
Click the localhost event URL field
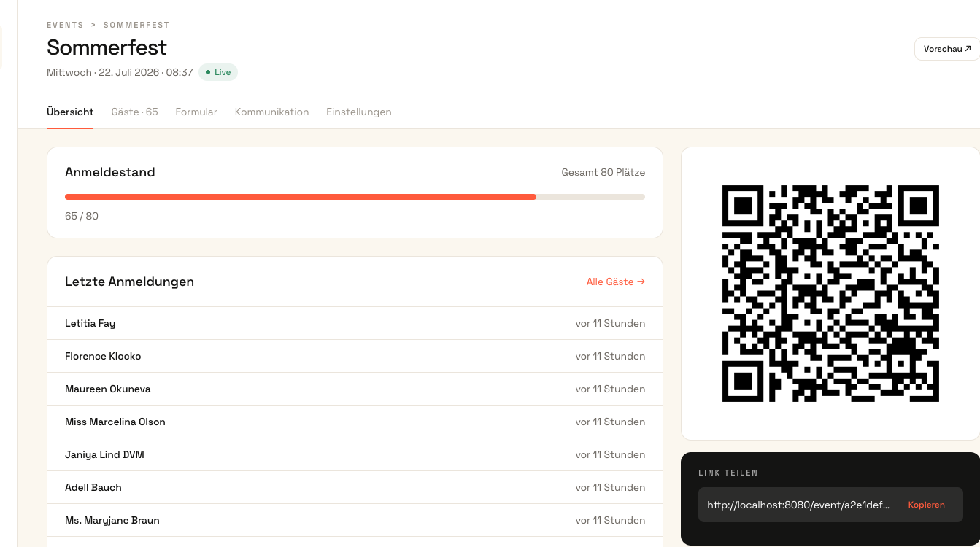tap(798, 505)
